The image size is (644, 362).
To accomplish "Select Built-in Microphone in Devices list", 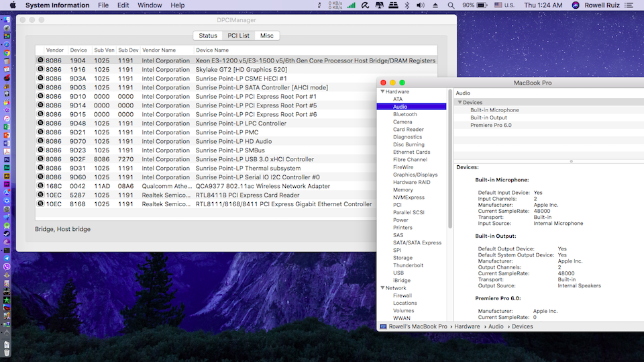I will (494, 110).
